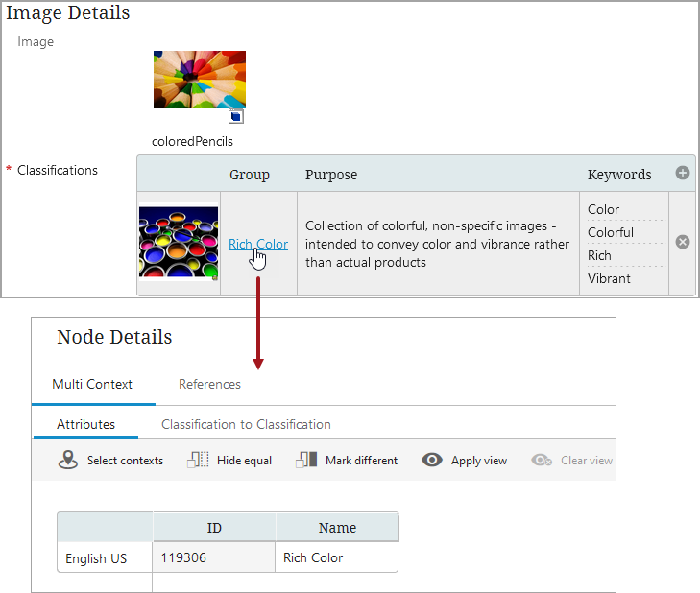Click the Clear view icon
Screen dimensions: 700x593
click(x=543, y=460)
